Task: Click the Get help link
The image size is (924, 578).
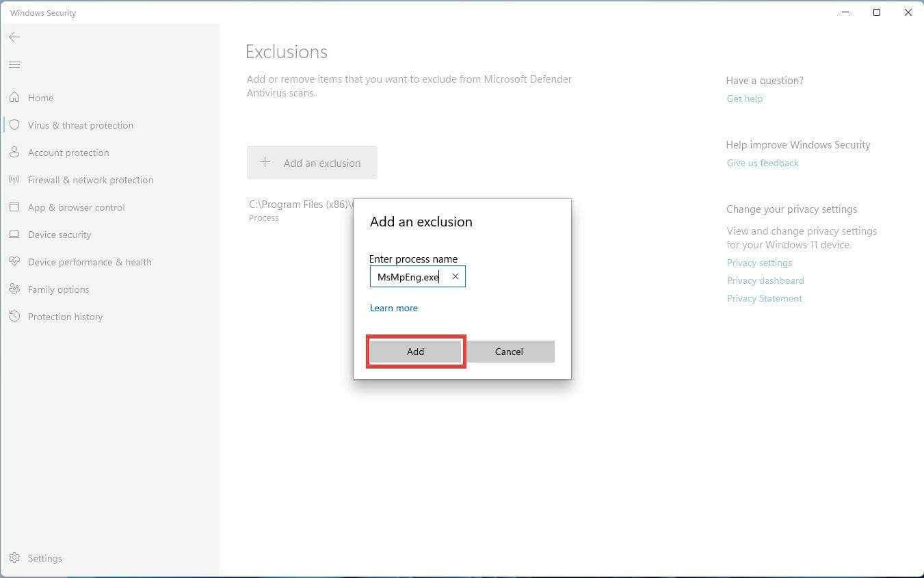Action: [744, 98]
